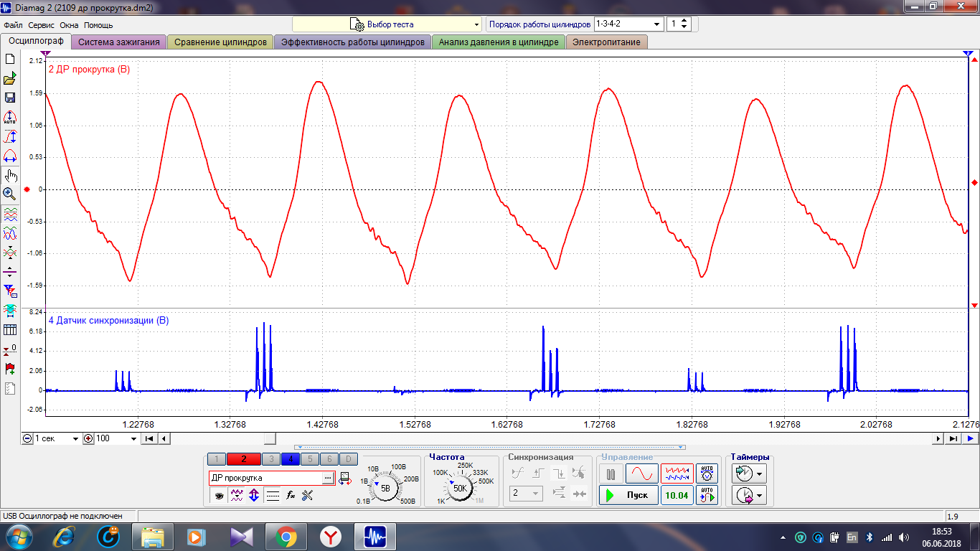The width and height of the screenshot is (980, 551).
Task: Click the channel swap icon beside name field
Action: 345,478
